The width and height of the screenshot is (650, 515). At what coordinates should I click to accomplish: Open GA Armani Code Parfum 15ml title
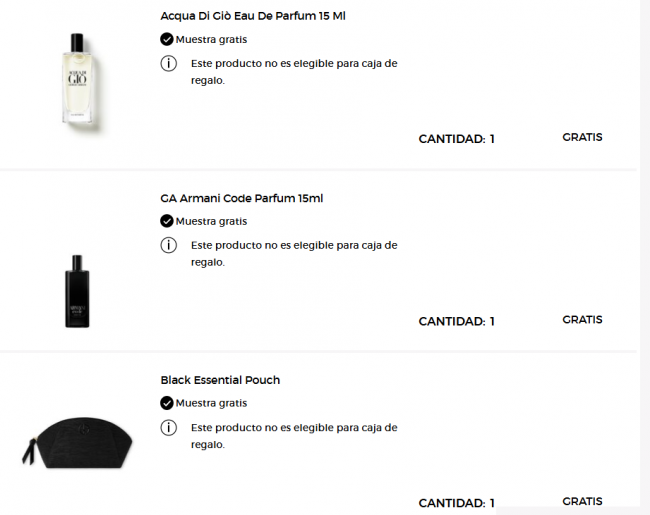click(241, 198)
